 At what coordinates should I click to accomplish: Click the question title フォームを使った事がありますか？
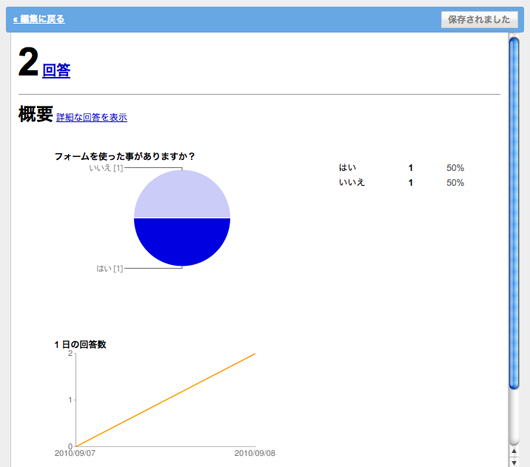125,156
